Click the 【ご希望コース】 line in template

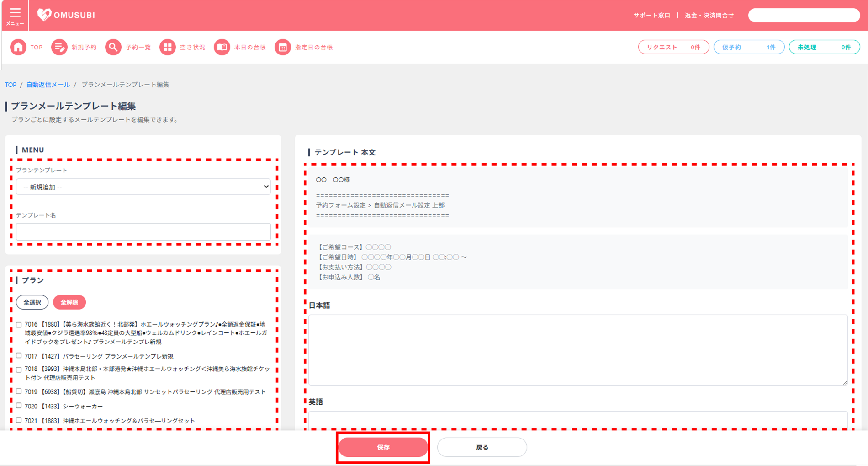[354, 247]
